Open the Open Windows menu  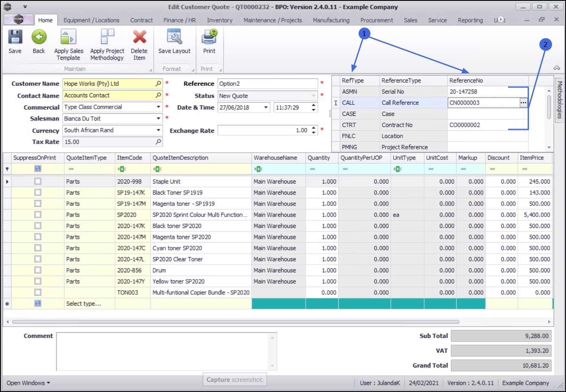point(28,383)
